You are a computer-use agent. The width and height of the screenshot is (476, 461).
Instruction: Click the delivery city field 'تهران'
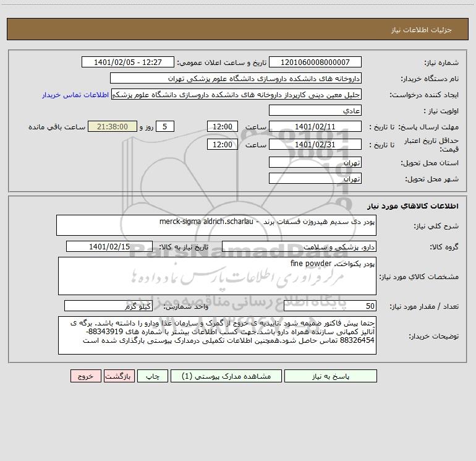tap(315, 178)
